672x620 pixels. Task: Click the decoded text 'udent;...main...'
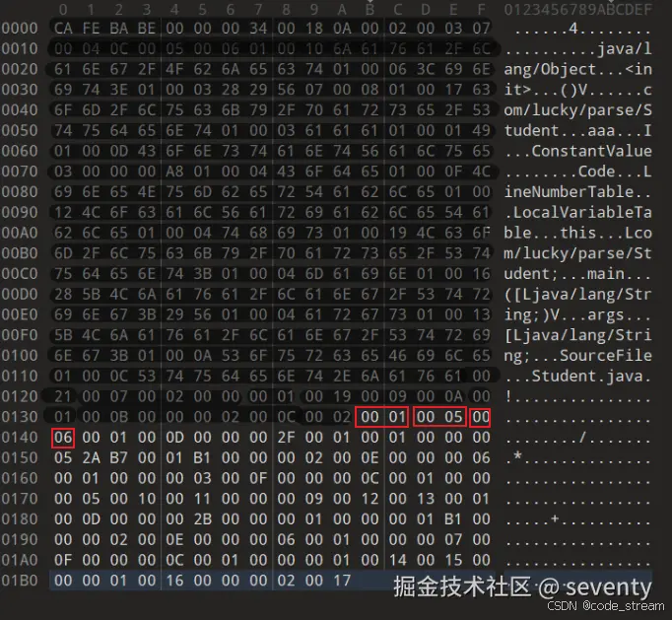(578, 274)
